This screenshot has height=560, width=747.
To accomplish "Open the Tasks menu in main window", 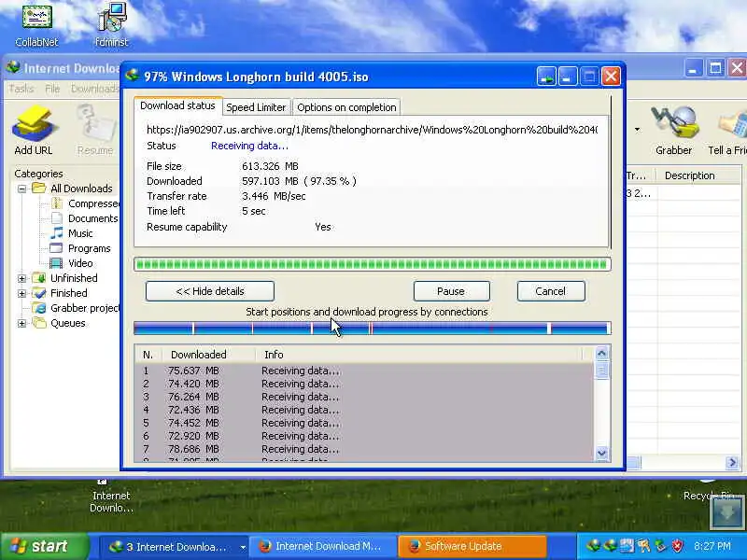I will point(21,89).
